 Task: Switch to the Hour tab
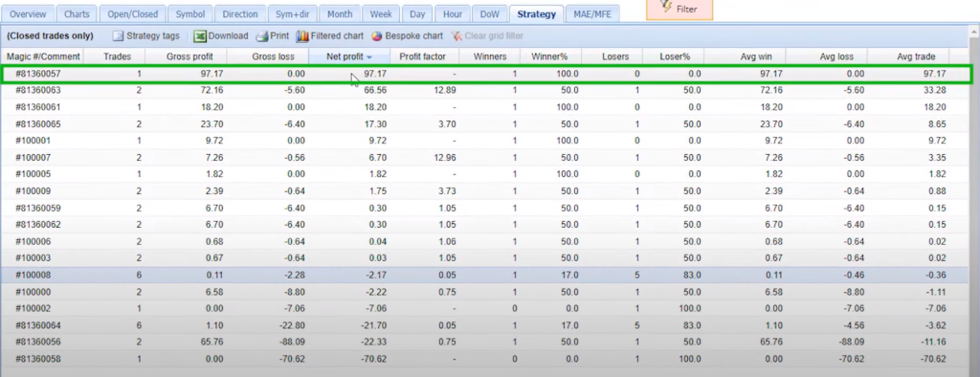pos(453,13)
